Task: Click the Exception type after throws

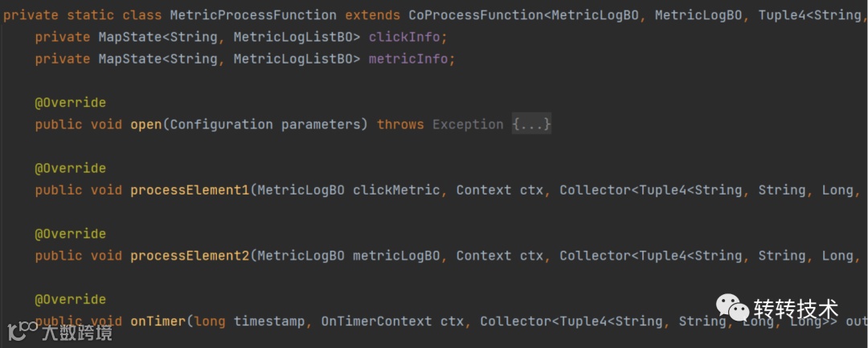Action: coord(468,125)
